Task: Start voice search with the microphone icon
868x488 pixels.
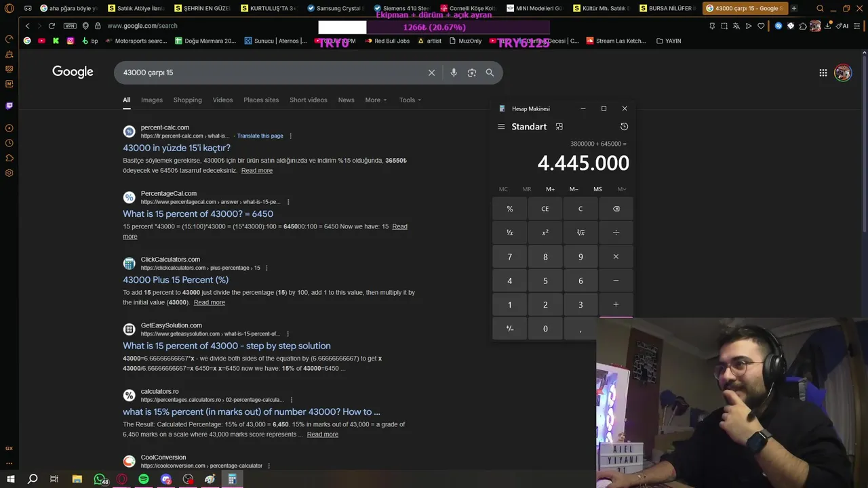Action: [454, 73]
